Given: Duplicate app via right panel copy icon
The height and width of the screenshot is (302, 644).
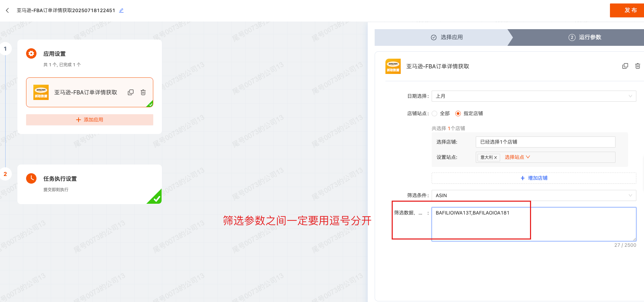Looking at the screenshot, I should [625, 66].
